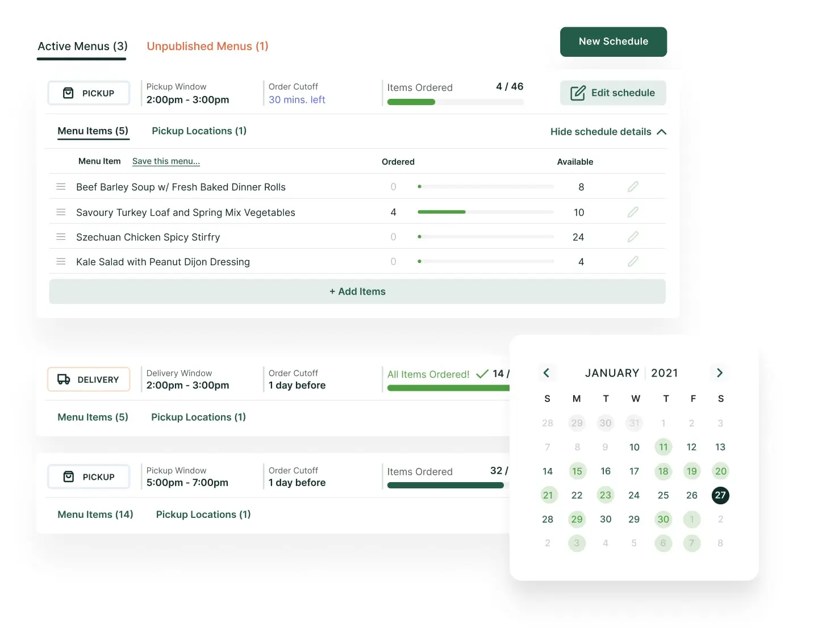Select the delivery truck icon
The width and height of the screenshot is (818, 644).
[x=64, y=379]
